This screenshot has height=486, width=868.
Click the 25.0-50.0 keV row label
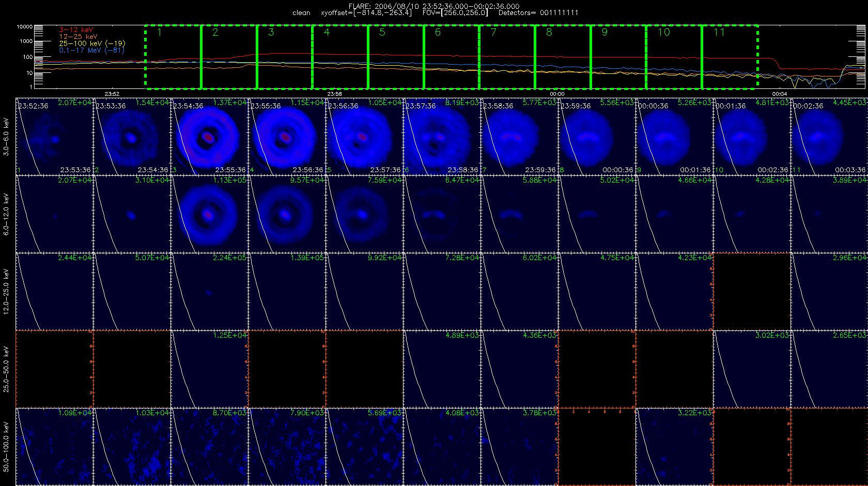click(x=6, y=369)
